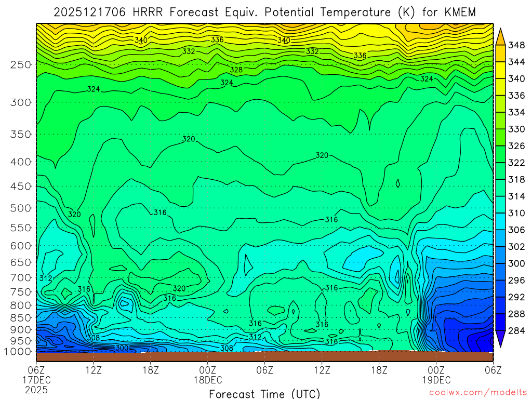Click pressure axis label 450
The width and height of the screenshot is (532, 399).
click(21, 187)
